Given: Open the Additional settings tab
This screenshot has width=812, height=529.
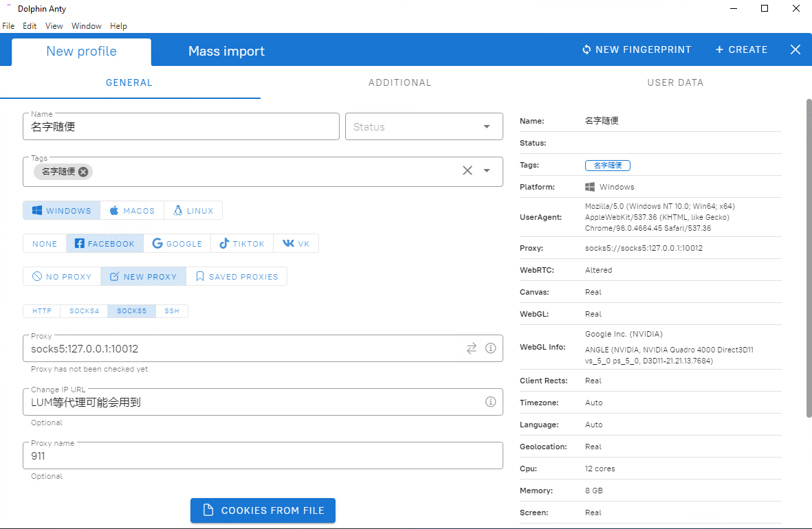Looking at the screenshot, I should [399, 83].
